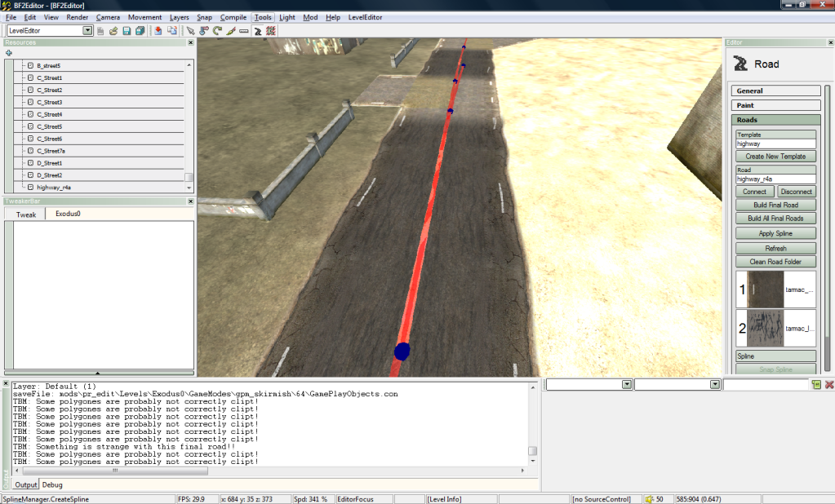
Task: Click the red X icon in console bar
Action: [829, 384]
